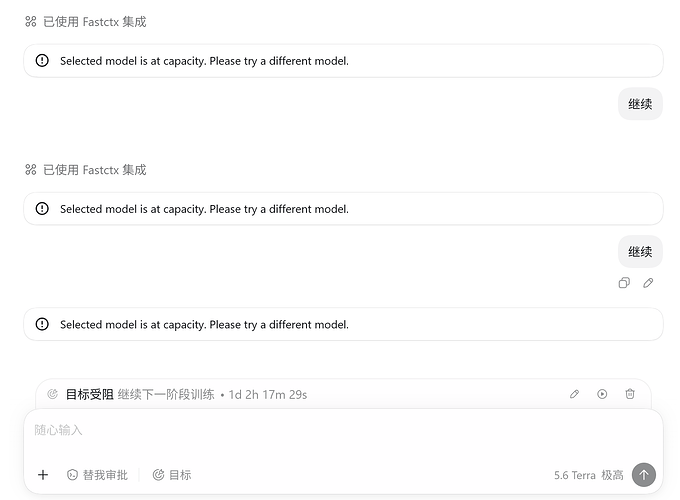680x500 pixels.
Task: Click the 目标受阻 goal status label
Action: point(89,395)
